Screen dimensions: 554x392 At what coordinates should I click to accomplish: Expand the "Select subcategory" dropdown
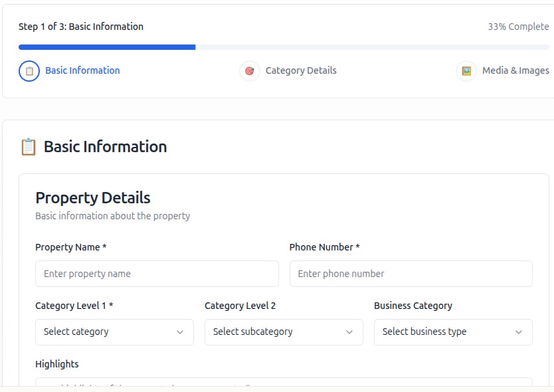[x=276, y=332]
